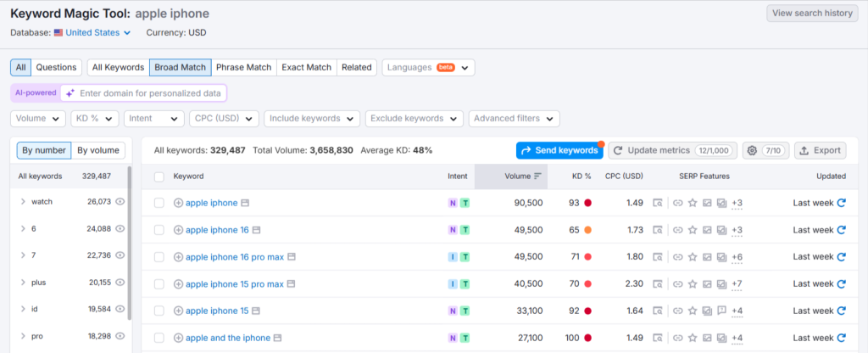Check the apple iphone 15 pro max checkbox
The width and height of the screenshot is (868, 353).
[159, 284]
